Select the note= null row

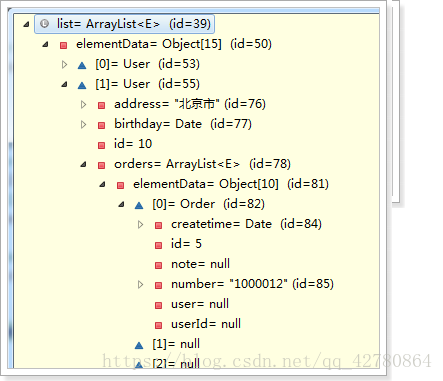[x=192, y=264]
